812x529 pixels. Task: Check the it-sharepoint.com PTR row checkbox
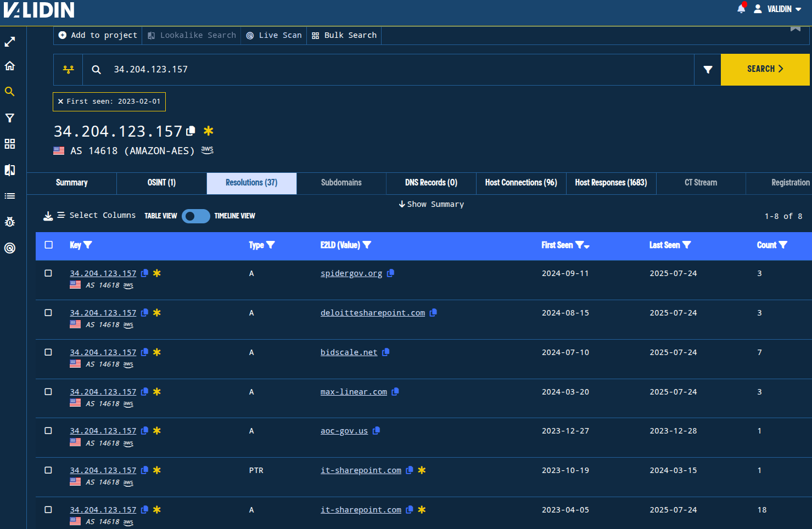[48, 470]
